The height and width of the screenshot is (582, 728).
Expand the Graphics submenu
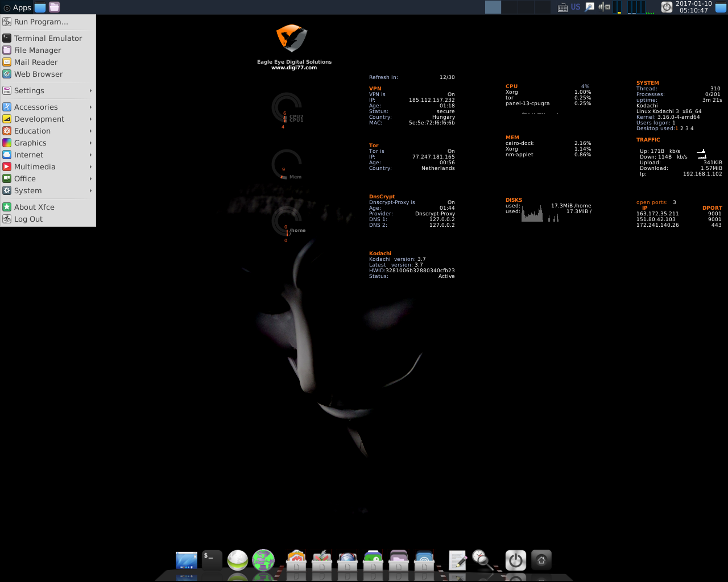(x=48, y=143)
